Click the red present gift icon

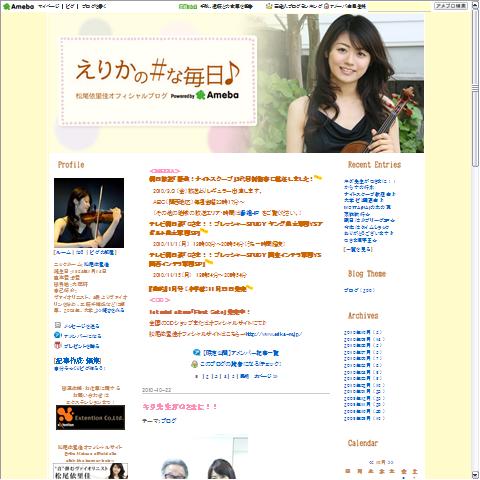58,345
